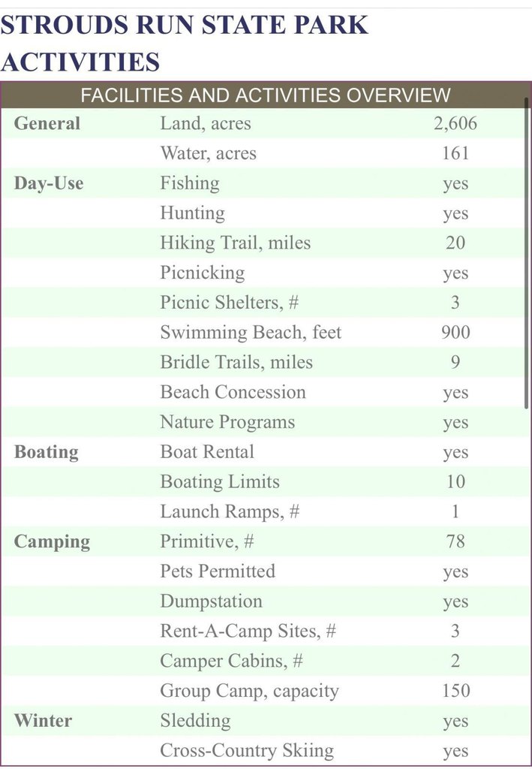Click the Swimming Beach, feet entry
This screenshot has height=769, width=532.
pos(251,333)
